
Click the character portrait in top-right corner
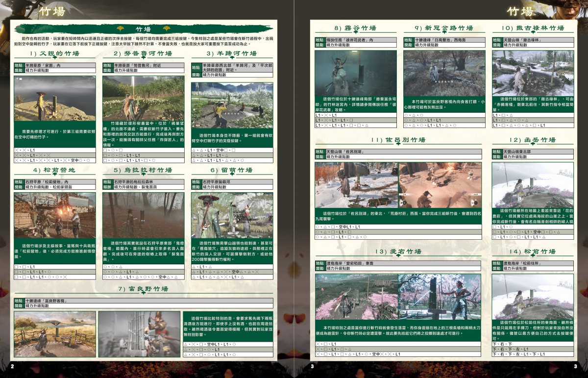571,10
